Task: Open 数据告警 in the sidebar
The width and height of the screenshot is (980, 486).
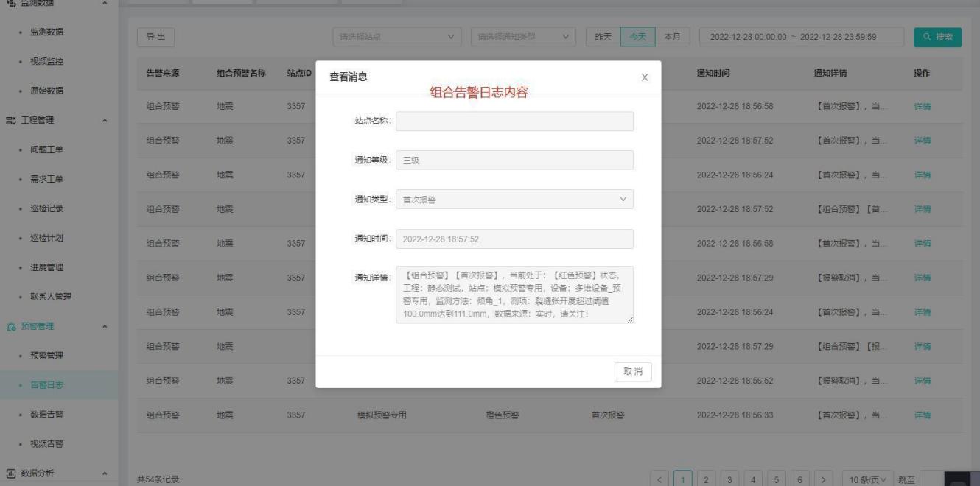Action: 46,414
